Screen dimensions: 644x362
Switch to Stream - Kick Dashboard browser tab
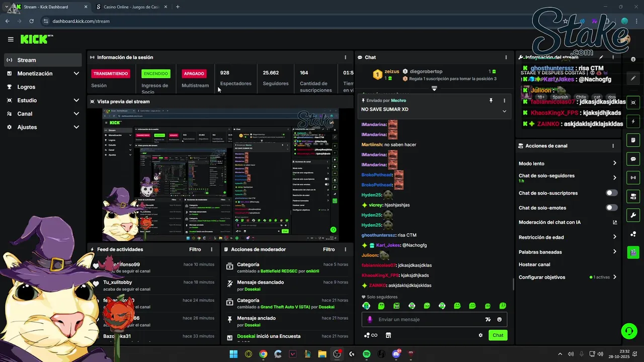pos(50,7)
